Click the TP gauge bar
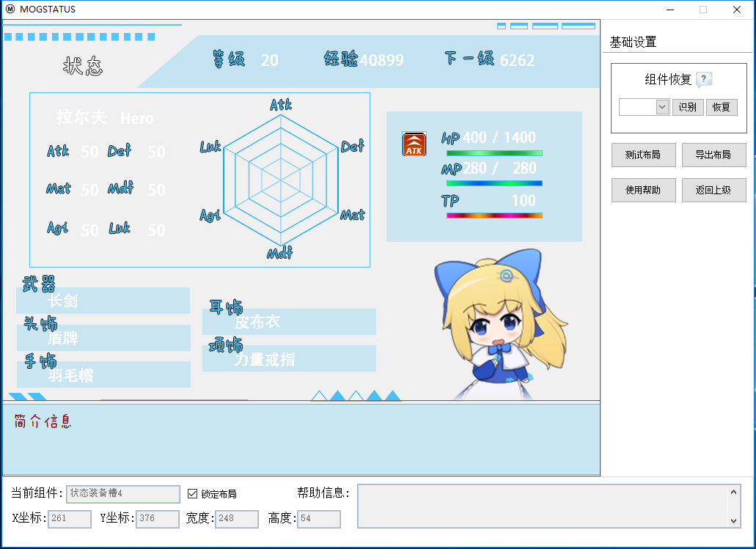This screenshot has width=756, height=549. click(x=494, y=215)
